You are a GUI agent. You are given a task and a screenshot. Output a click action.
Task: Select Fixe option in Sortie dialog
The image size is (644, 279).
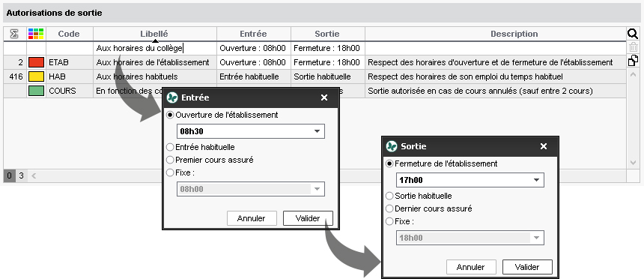click(389, 221)
